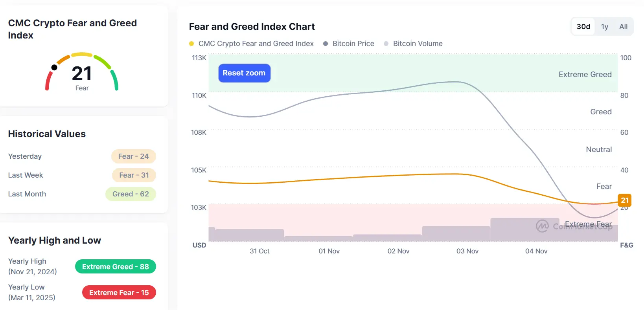Toggle CMC Crypto Fear and Greed Index series

point(256,44)
